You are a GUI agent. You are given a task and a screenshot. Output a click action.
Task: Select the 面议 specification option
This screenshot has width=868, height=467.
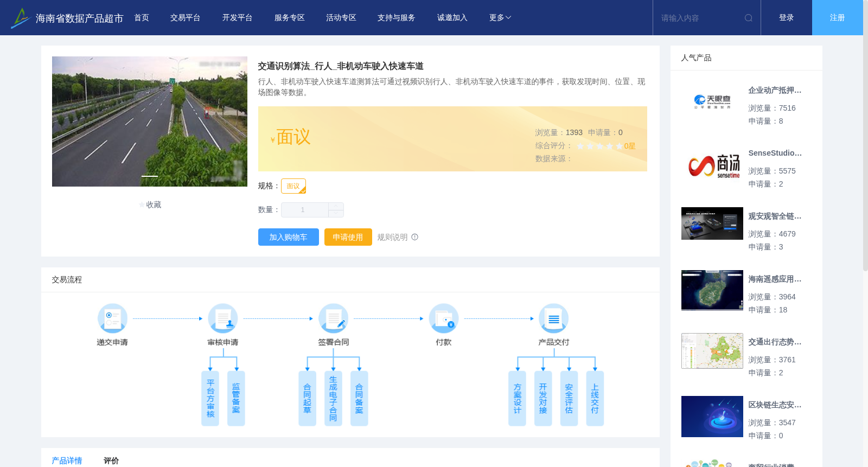293,186
